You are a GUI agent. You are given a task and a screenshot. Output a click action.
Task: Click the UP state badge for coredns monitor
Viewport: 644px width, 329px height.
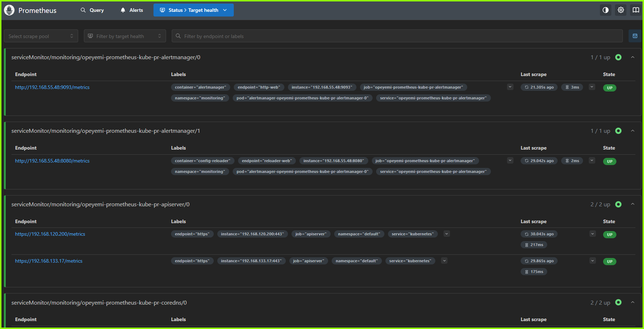click(618, 302)
